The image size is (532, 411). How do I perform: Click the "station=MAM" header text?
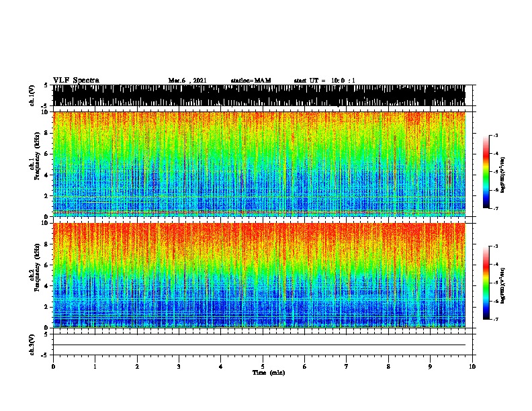click(251, 81)
